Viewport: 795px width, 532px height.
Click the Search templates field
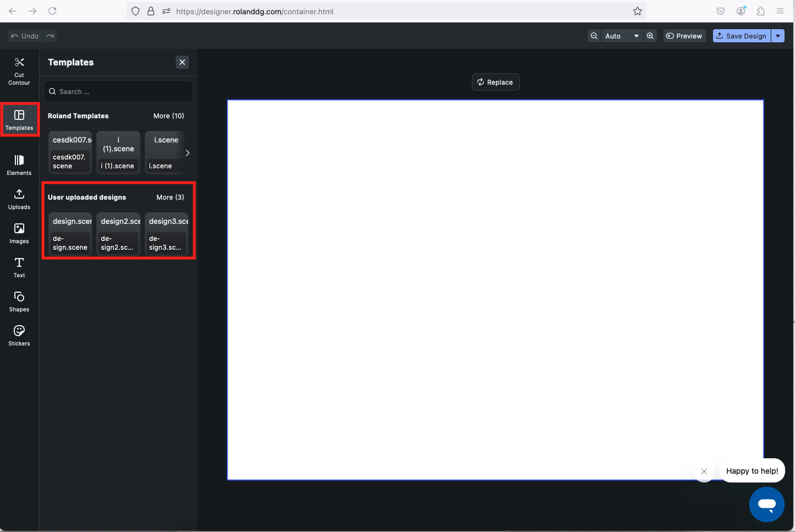(118, 91)
